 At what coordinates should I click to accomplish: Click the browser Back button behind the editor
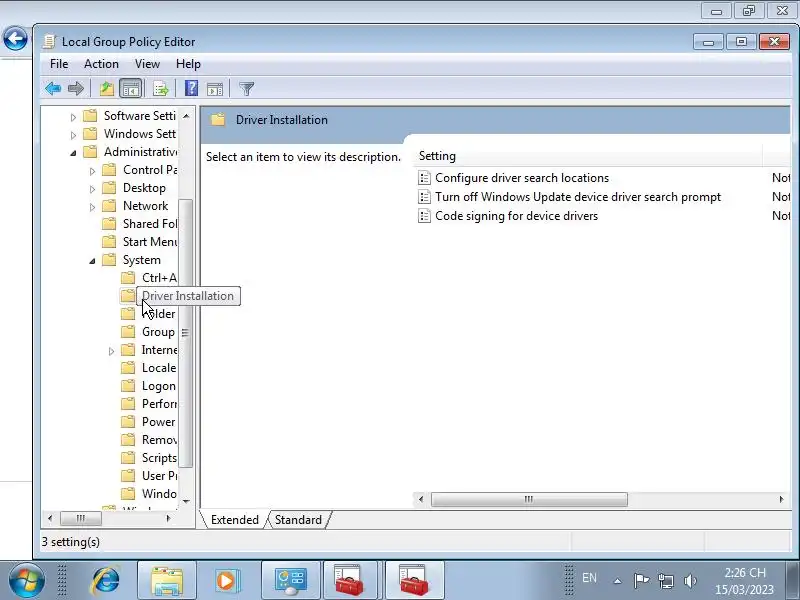pos(15,38)
